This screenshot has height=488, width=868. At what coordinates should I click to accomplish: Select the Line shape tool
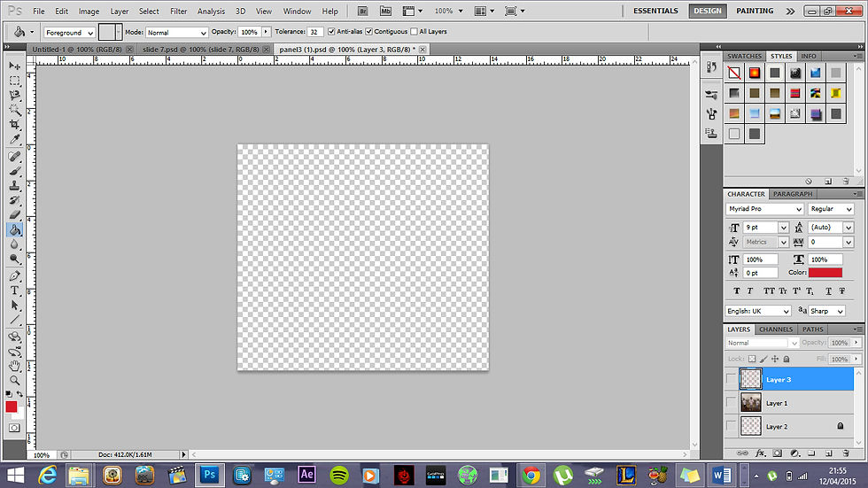pyautogui.click(x=14, y=320)
